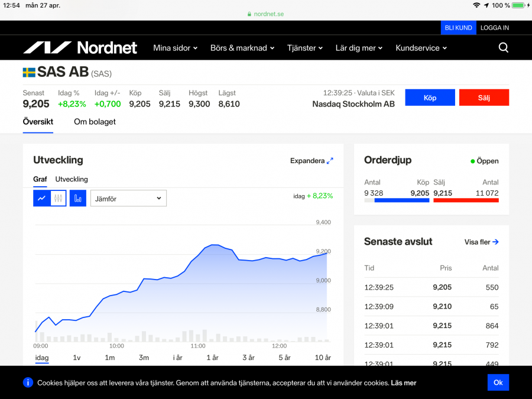Click the arrow icon beside Visa fler
Viewport: 532px width, 399px height.
[x=495, y=242]
